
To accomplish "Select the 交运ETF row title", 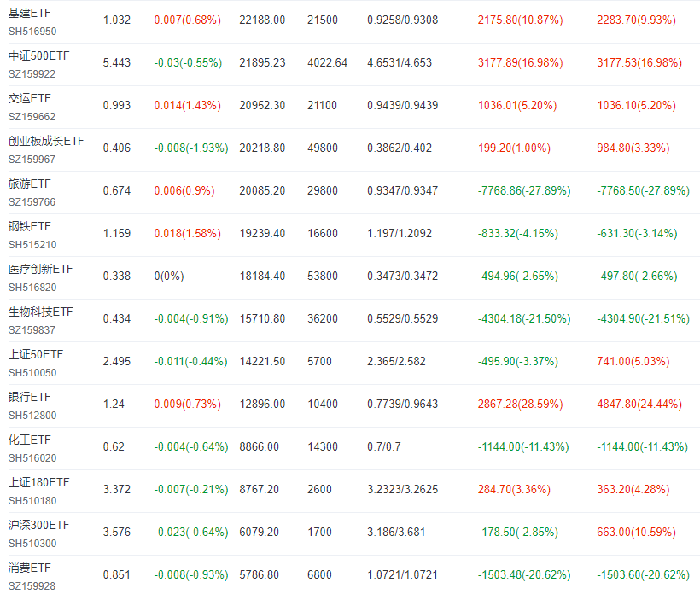I will 30,99.
